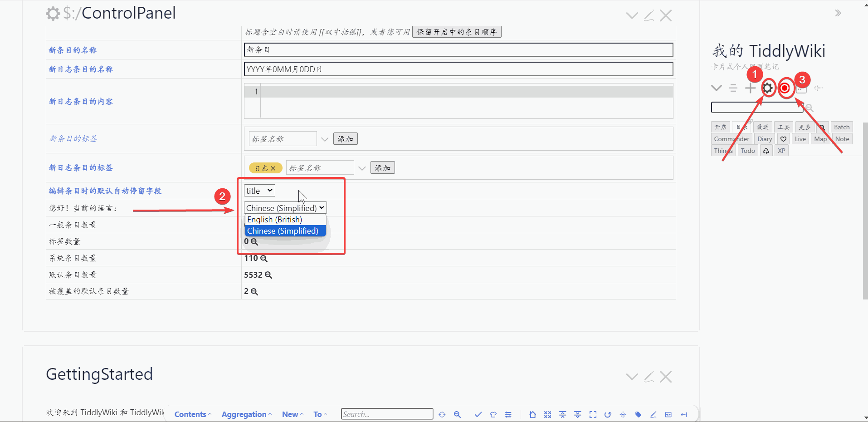The width and height of the screenshot is (868, 422).
Task: Select Chinese (Simplified) option in the open list
Action: click(x=285, y=231)
